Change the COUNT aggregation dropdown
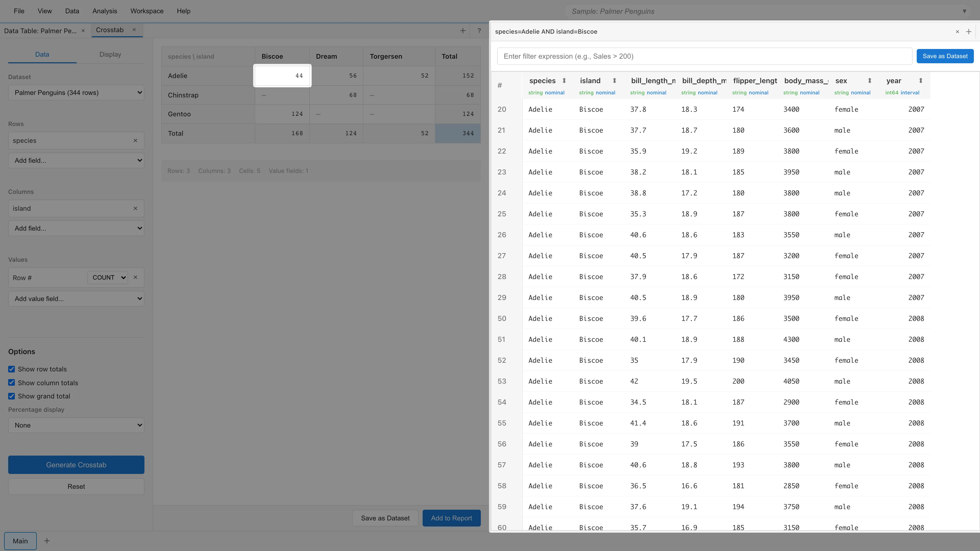Viewport: 980px width, 551px height. click(107, 278)
